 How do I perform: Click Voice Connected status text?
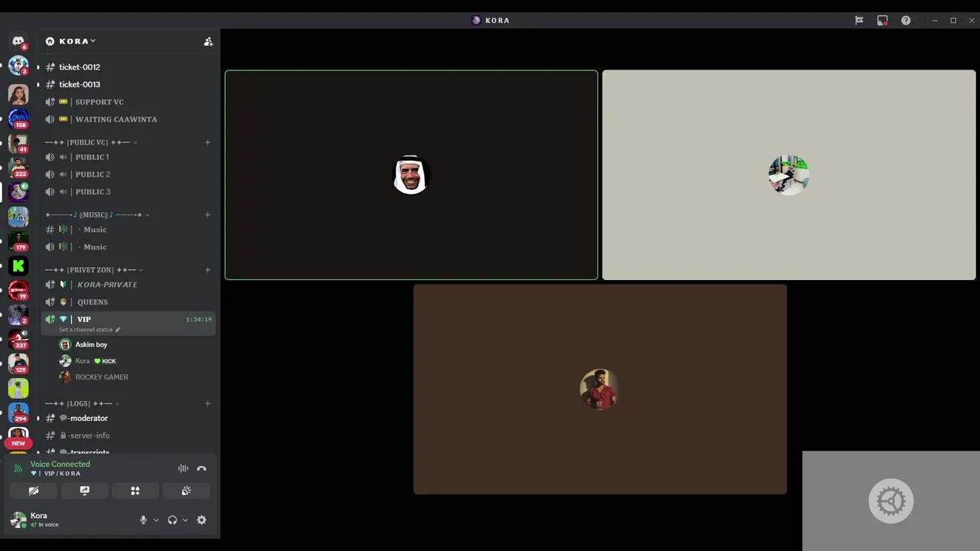[x=60, y=464]
